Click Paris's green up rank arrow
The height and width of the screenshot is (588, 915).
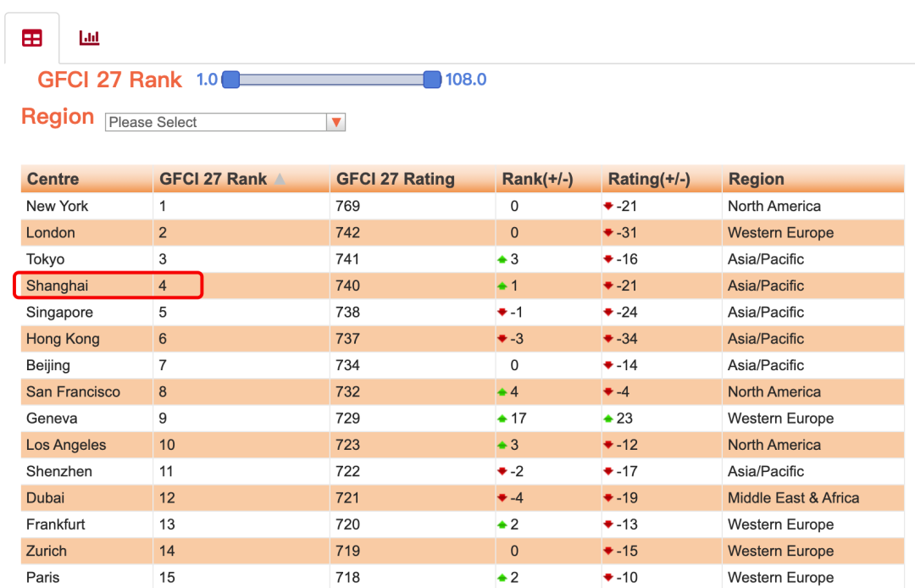pyautogui.click(x=502, y=578)
